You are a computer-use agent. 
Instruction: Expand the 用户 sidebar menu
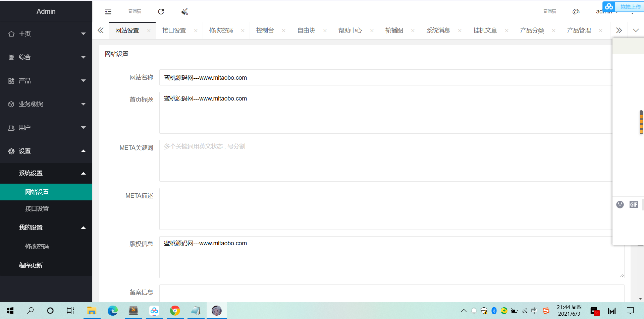pos(46,128)
